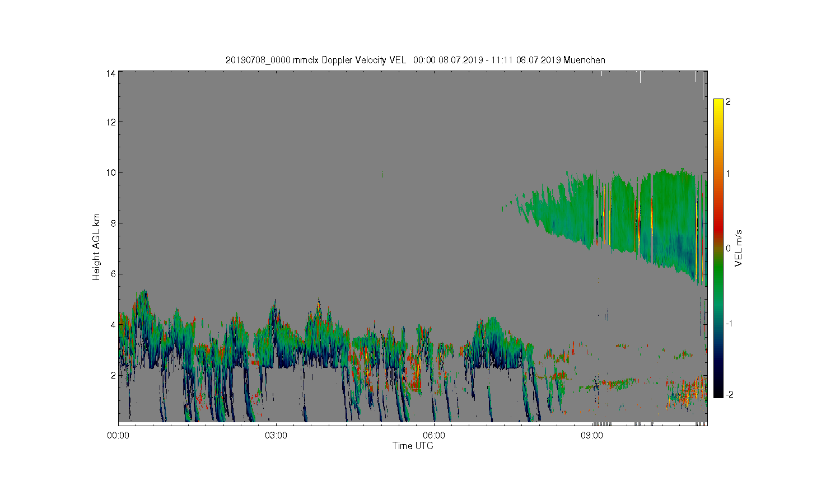
Task: Click the 10 km height tick label
Action: 111,172
